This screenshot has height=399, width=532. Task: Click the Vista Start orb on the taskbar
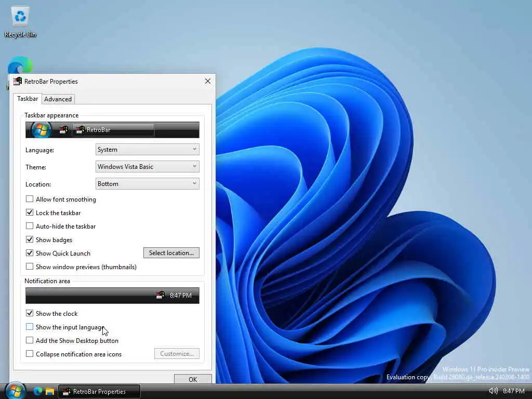[x=15, y=391]
